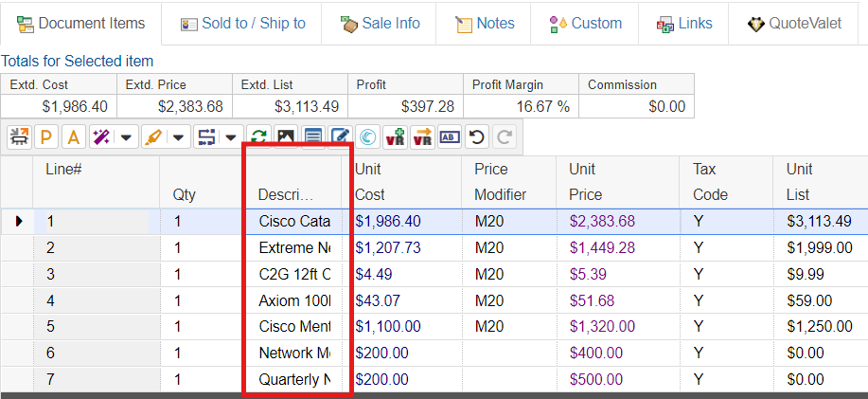Viewport: 868px width, 399px height.
Task: Select row 5 Cisco description cell
Action: point(294,327)
